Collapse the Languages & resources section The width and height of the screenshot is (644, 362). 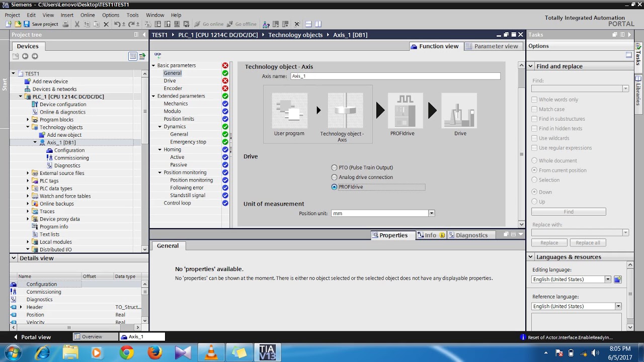coord(530,257)
